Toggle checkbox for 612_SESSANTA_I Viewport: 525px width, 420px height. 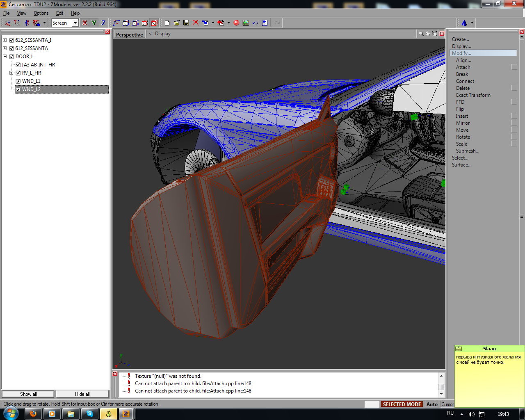coord(11,40)
